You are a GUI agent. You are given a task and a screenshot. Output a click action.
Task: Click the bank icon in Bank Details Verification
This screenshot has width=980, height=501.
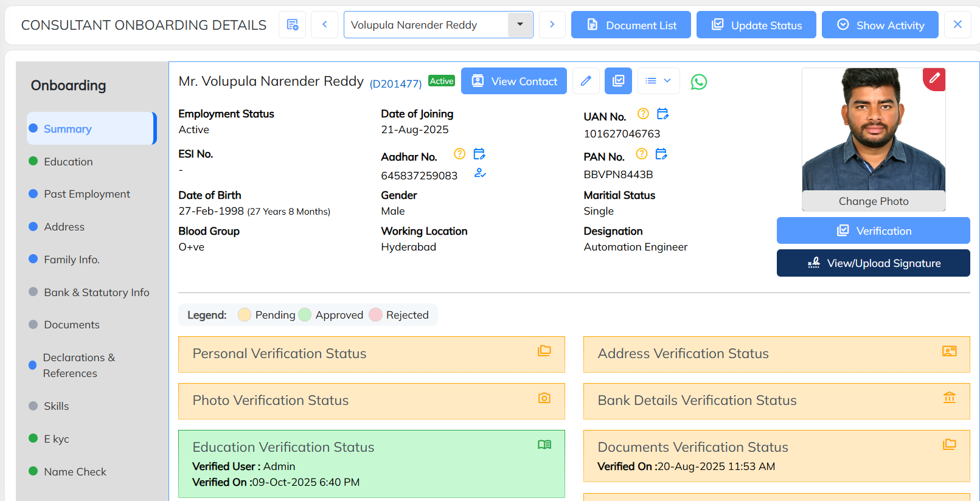tap(949, 398)
